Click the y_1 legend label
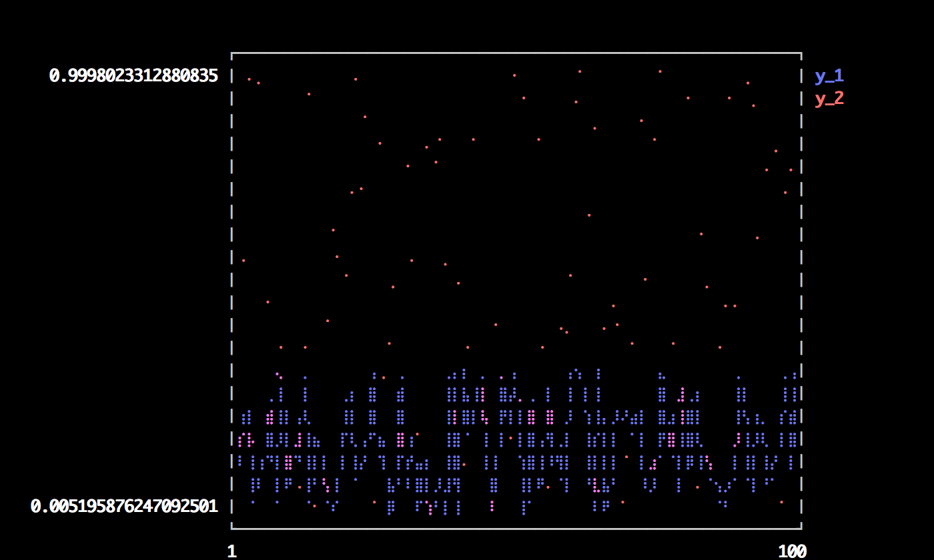Screen dimensions: 934x560 pyautogui.click(x=829, y=76)
